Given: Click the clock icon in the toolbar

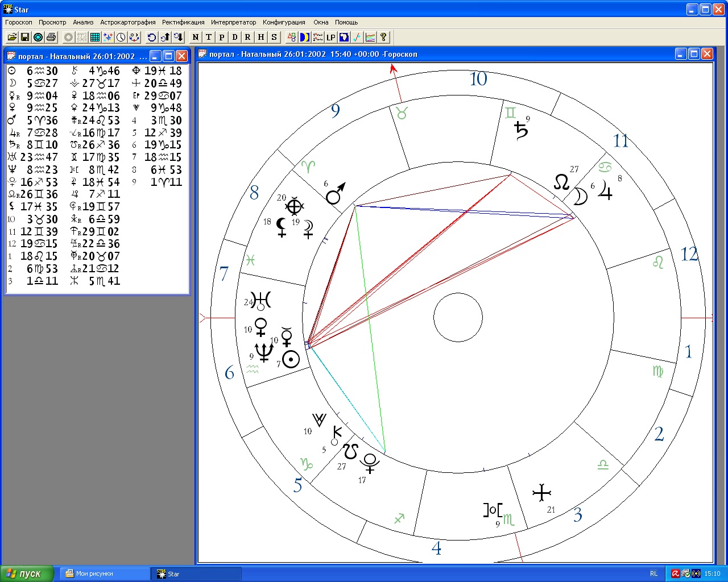Looking at the screenshot, I should (121, 38).
